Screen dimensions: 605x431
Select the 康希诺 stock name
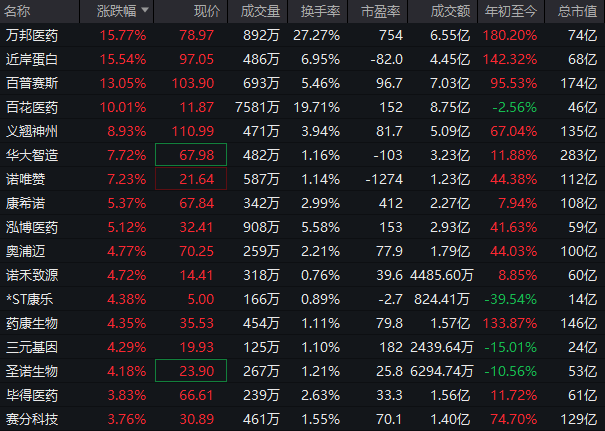point(25,203)
